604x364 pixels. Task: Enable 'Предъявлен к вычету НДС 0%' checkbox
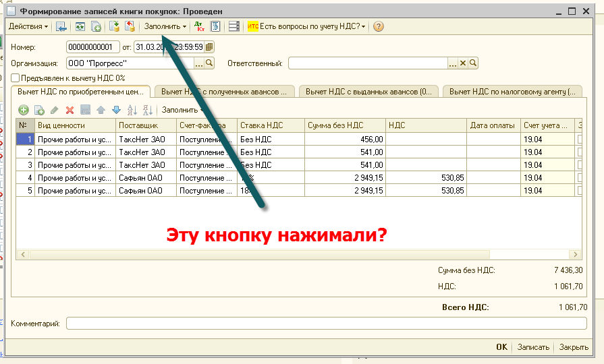tap(16, 78)
